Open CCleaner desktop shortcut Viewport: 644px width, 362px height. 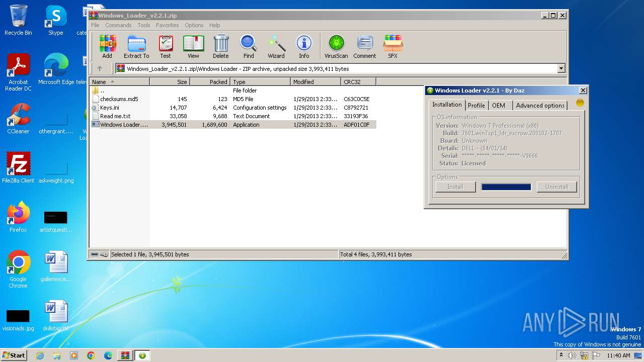(x=18, y=118)
